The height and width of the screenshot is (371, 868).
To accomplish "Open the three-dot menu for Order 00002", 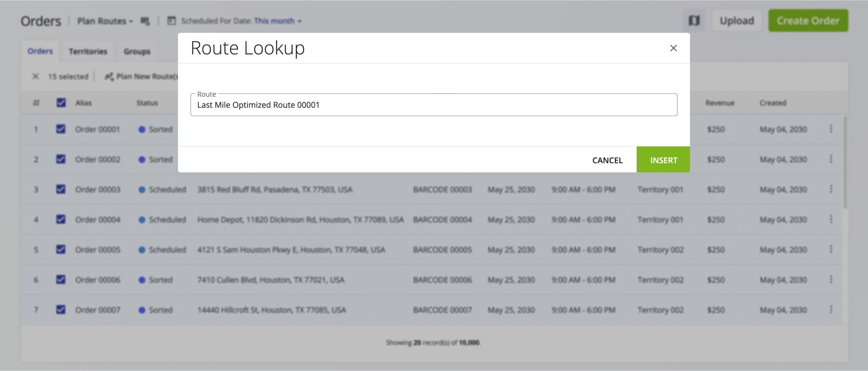I will [x=831, y=159].
